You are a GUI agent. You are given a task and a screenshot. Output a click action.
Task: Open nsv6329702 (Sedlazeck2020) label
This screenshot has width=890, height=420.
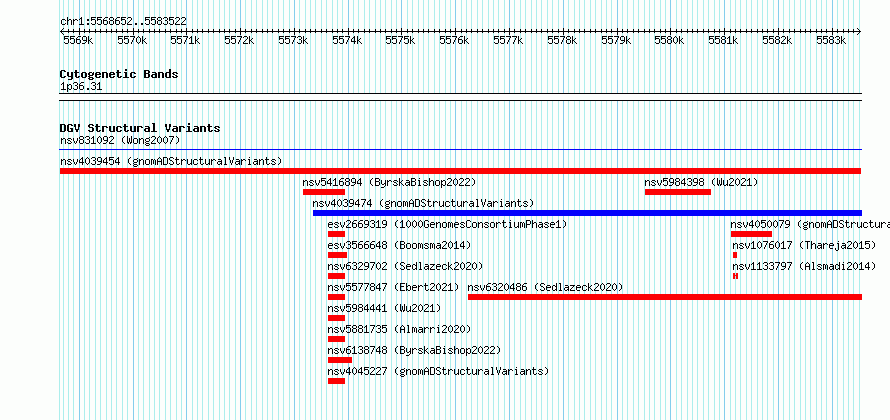click(x=405, y=266)
